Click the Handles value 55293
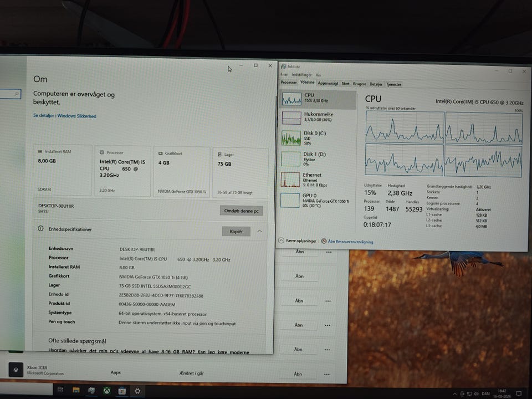This screenshot has height=399, width=532. [413, 209]
